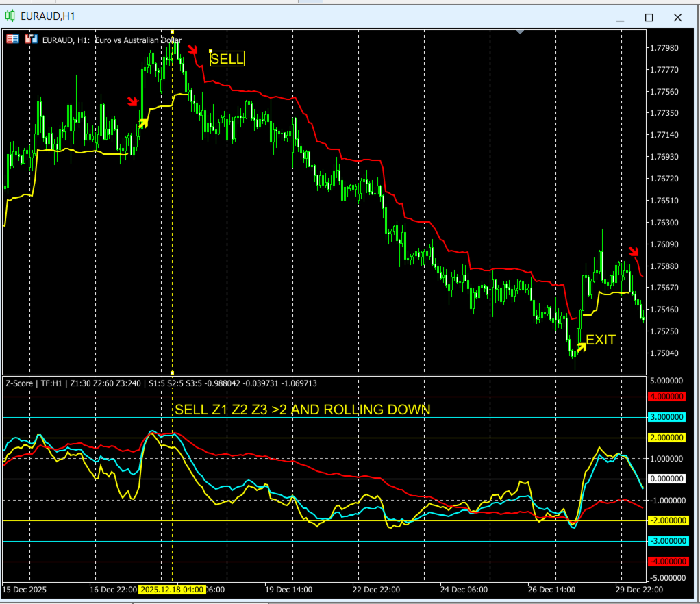The image size is (700, 604).
Task: Click the EURAUD,H1 window title icon
Action: [x=10, y=16]
